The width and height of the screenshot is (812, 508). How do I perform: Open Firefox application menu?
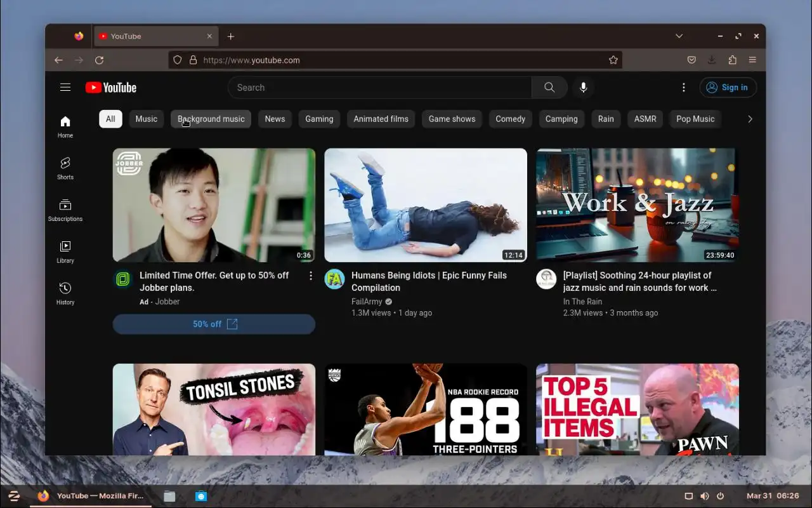[752, 60]
